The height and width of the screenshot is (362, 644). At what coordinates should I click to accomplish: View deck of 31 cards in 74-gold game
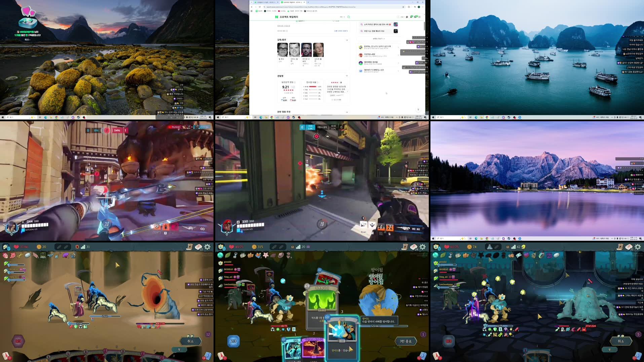[x=629, y=247]
